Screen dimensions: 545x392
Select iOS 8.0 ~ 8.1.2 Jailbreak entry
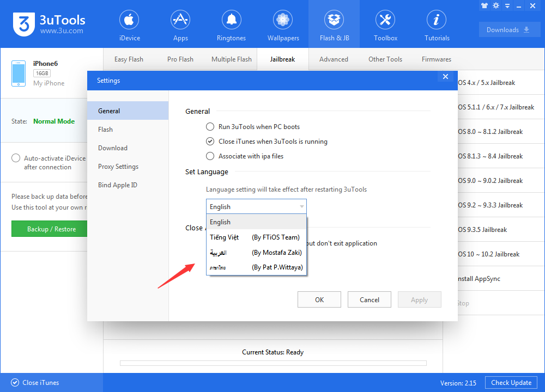pos(500,132)
